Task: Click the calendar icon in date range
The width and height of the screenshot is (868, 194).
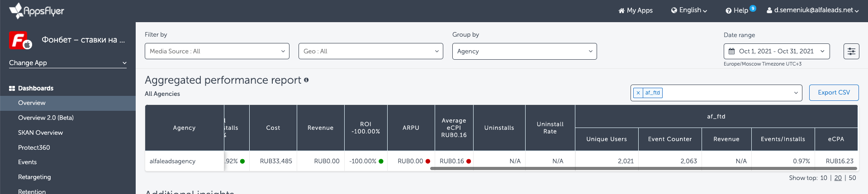Action: click(x=732, y=52)
